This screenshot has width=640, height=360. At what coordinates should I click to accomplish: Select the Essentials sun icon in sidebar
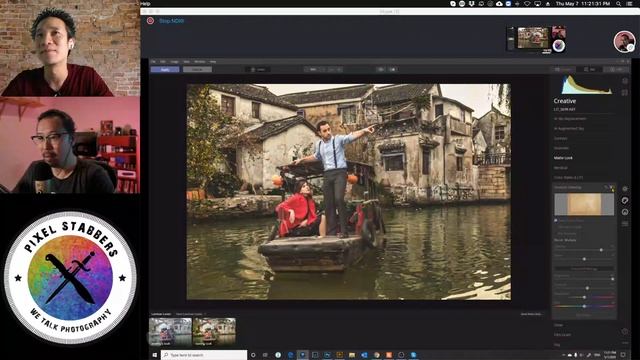point(625,189)
